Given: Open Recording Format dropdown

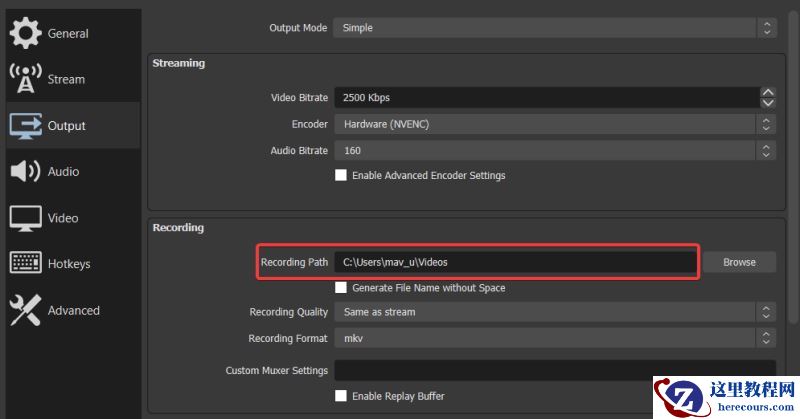Looking at the screenshot, I should (x=555, y=338).
